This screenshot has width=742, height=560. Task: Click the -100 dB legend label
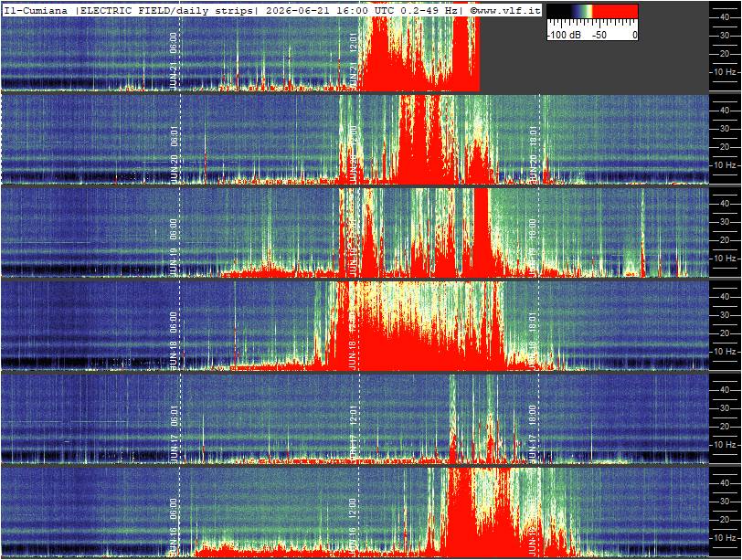[565, 35]
